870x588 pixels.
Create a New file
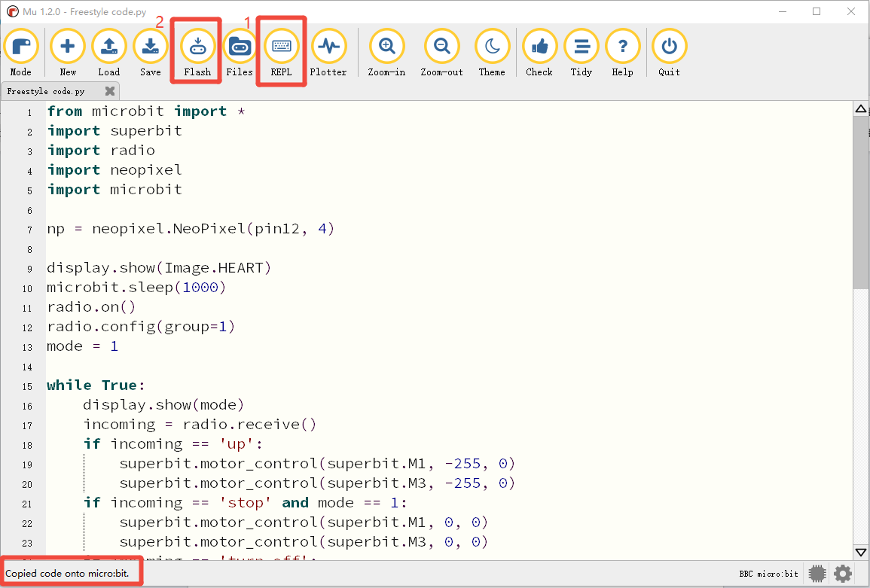[68, 53]
